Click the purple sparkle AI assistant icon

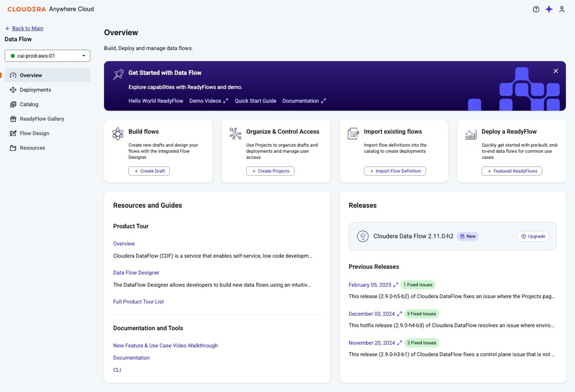pos(549,9)
